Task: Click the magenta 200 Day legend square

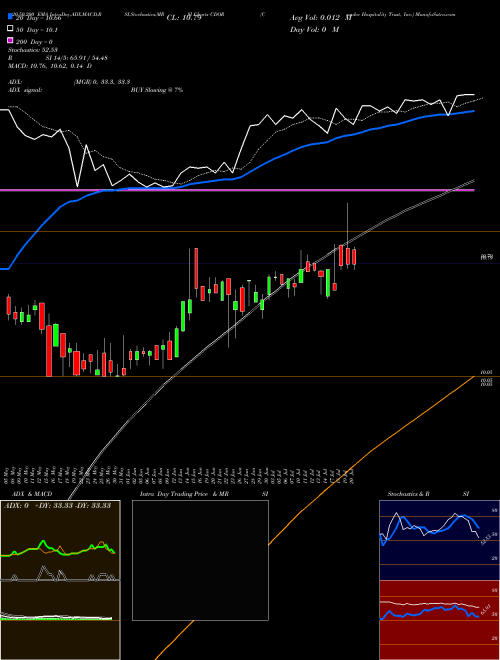Action: pyautogui.click(x=10, y=41)
